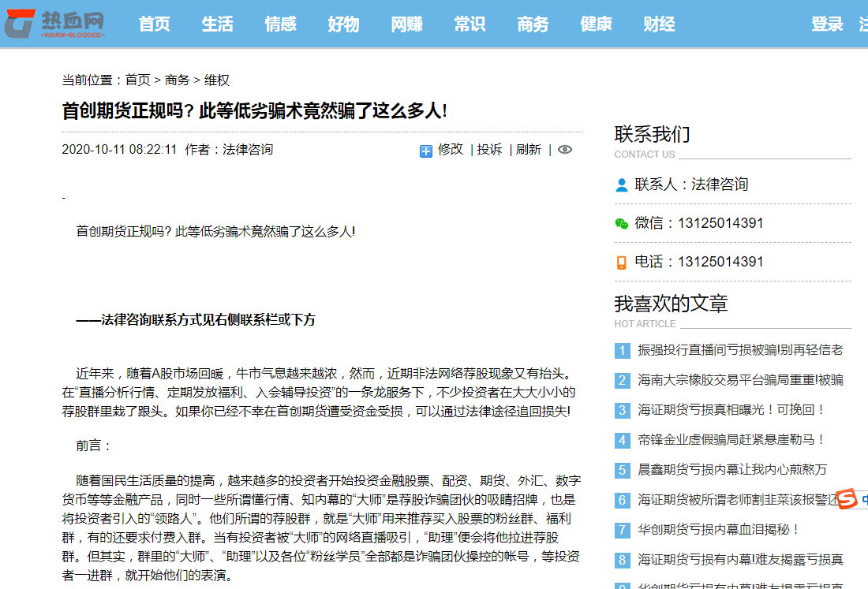The height and width of the screenshot is (589, 868).
Task: Click the WeChat icon
Action: click(x=621, y=223)
